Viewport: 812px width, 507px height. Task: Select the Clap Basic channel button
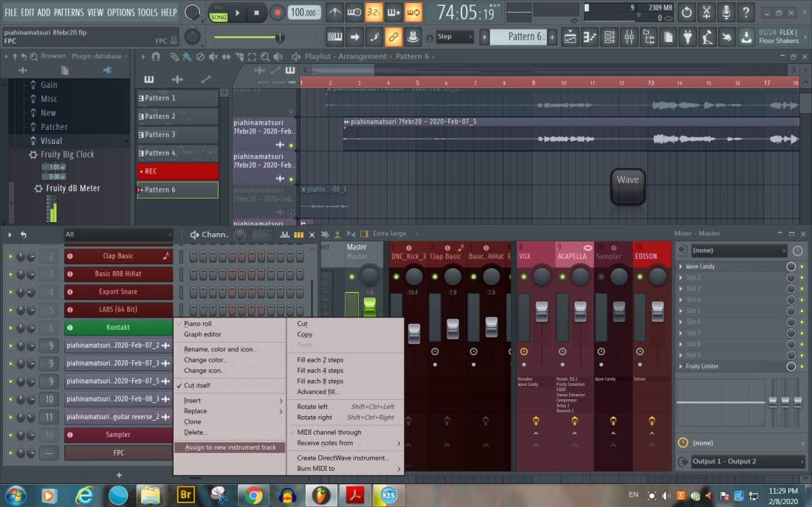pyautogui.click(x=118, y=256)
